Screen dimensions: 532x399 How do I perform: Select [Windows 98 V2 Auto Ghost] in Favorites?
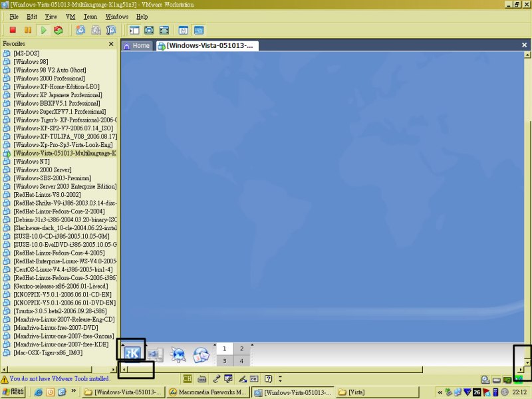49,70
